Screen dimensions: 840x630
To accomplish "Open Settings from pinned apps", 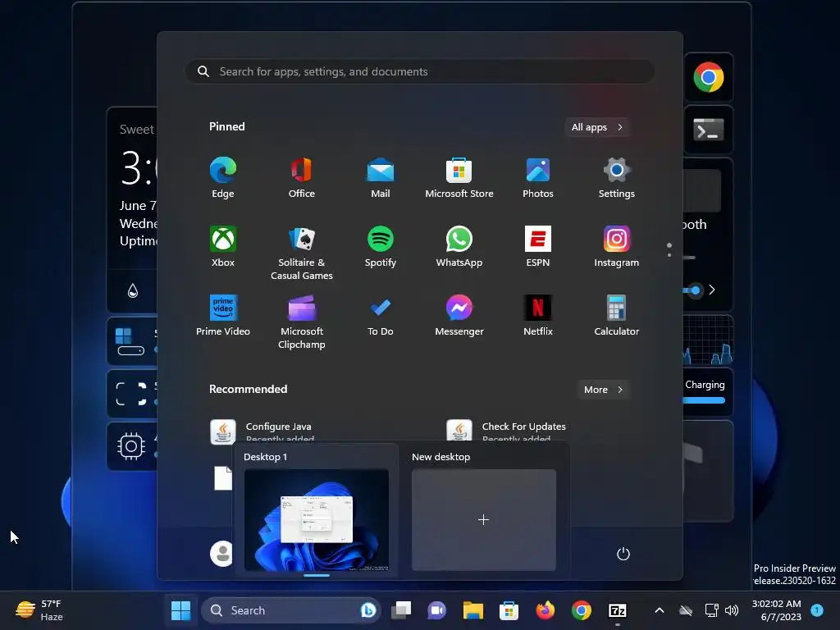I will click(x=617, y=178).
